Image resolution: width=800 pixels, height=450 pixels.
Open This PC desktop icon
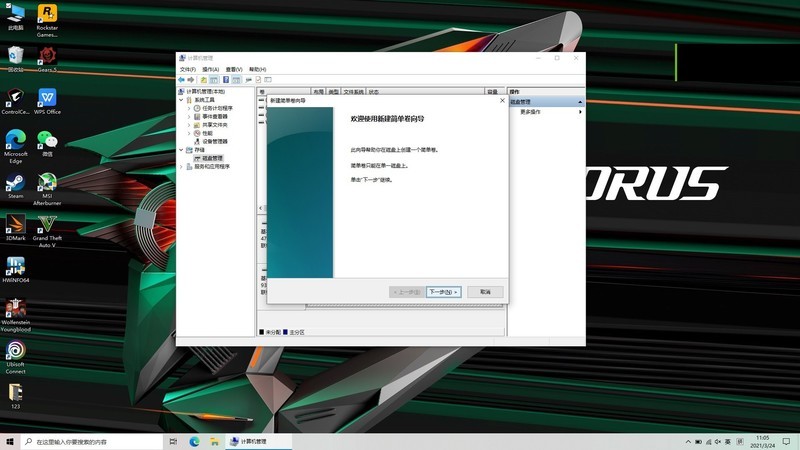tap(15, 16)
